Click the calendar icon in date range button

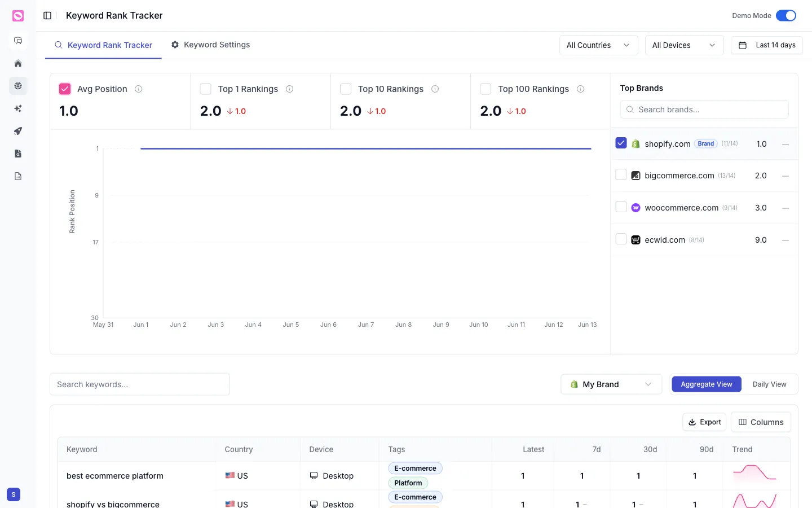click(x=743, y=45)
